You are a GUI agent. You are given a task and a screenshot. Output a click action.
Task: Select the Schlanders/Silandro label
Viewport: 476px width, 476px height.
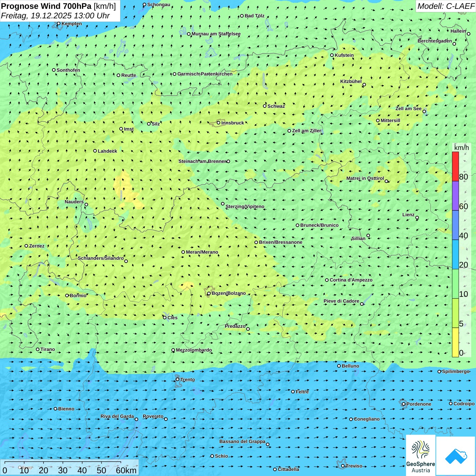tap(101, 258)
